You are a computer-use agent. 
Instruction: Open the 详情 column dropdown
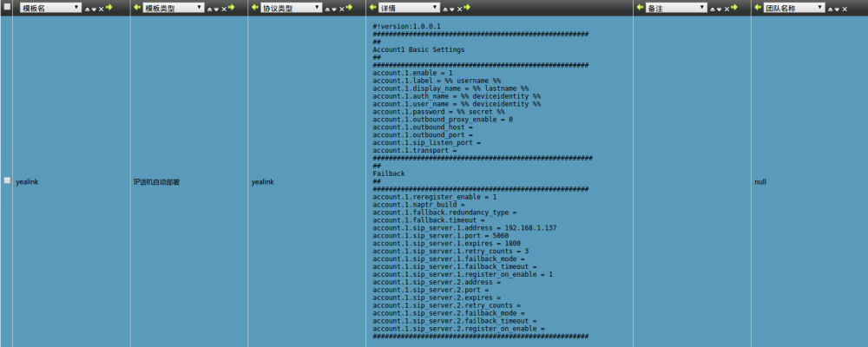coord(410,8)
